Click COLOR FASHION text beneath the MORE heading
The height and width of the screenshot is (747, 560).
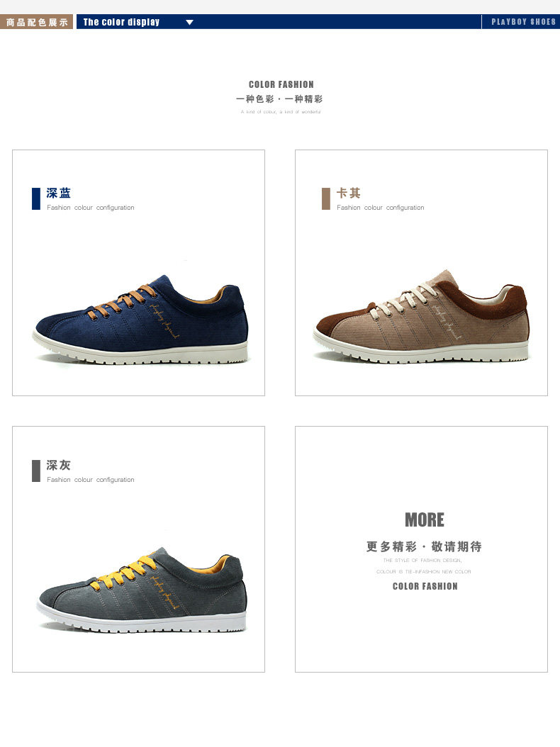pos(425,586)
